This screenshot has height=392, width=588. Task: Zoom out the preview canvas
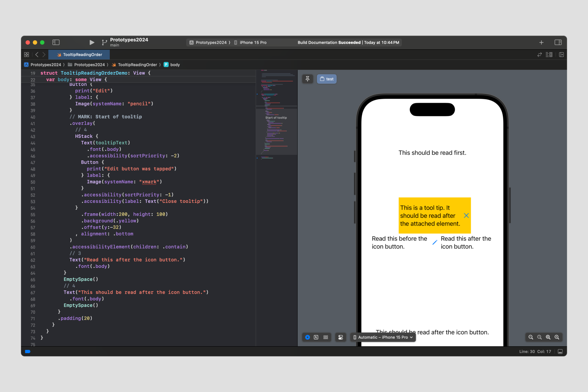pos(531,337)
